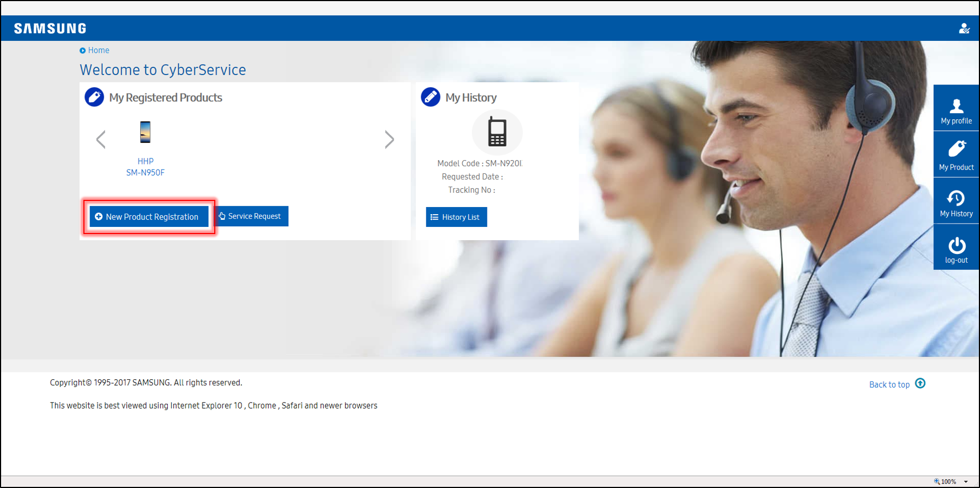Click the Service Request button
This screenshot has width=980, height=488.
[x=251, y=216]
